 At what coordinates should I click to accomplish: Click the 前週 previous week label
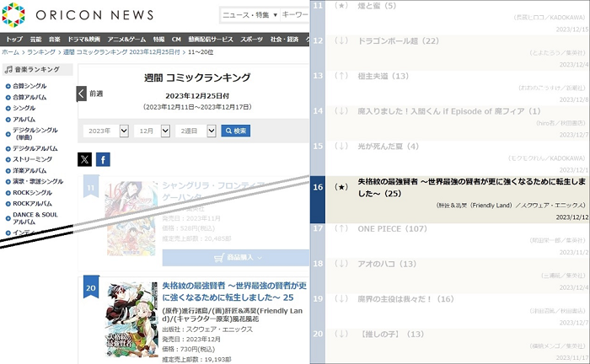[96, 94]
